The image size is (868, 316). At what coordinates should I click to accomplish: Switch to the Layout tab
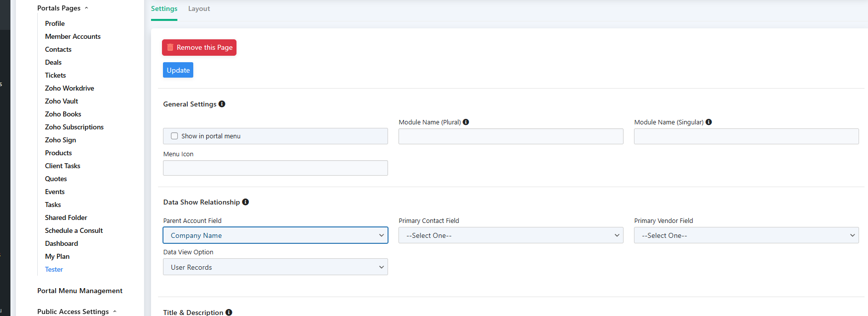click(199, 9)
